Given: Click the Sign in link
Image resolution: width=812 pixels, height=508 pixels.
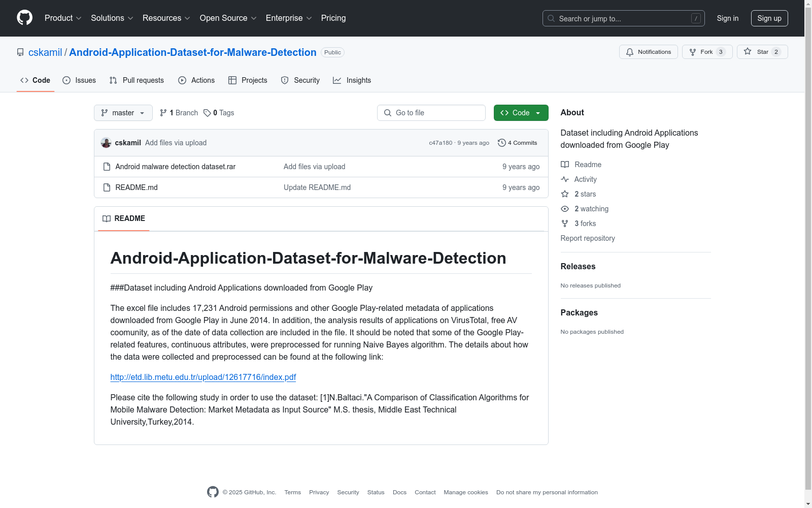Looking at the screenshot, I should click(728, 18).
